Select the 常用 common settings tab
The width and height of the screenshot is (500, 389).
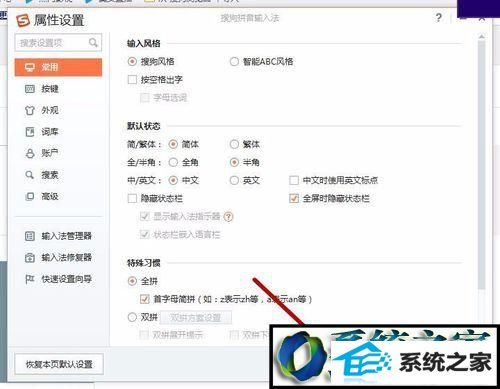pos(58,67)
